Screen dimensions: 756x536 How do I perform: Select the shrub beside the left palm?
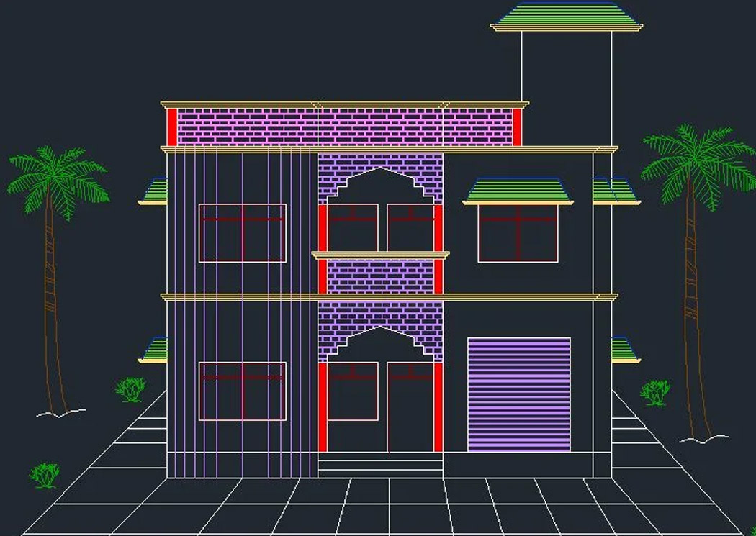coord(130,389)
